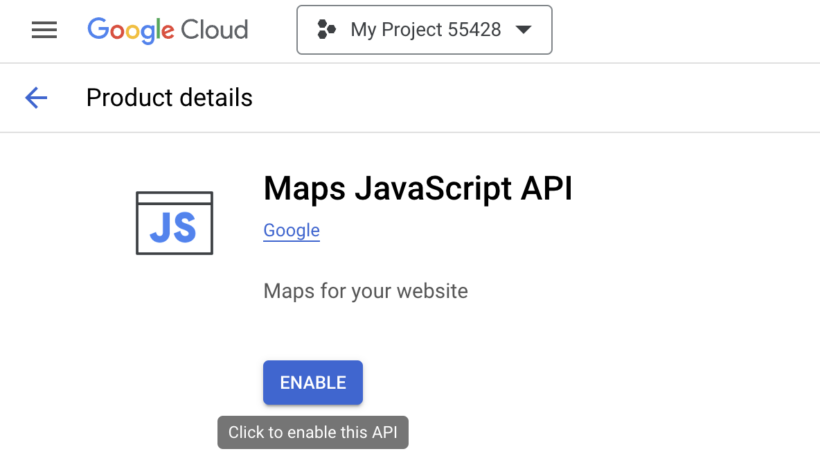This screenshot has height=474, width=820.
Task: Open the main navigation hamburger menu
Action: [44, 30]
